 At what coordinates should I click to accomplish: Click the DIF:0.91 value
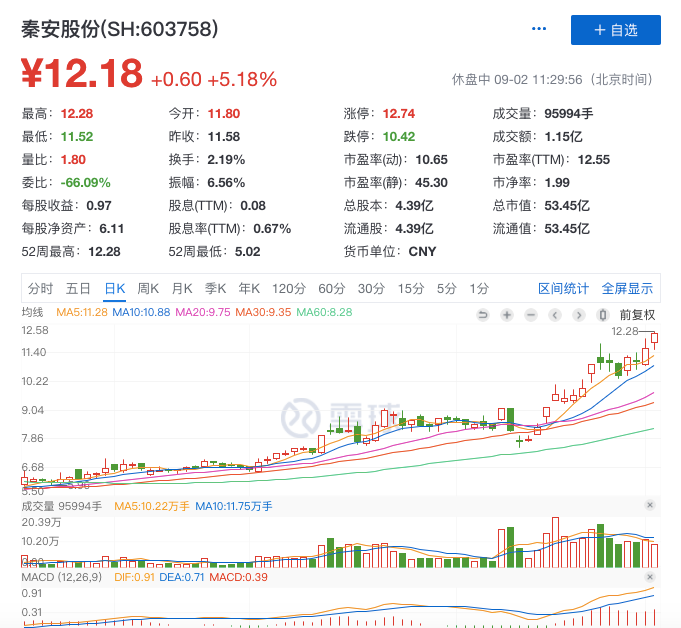134,577
